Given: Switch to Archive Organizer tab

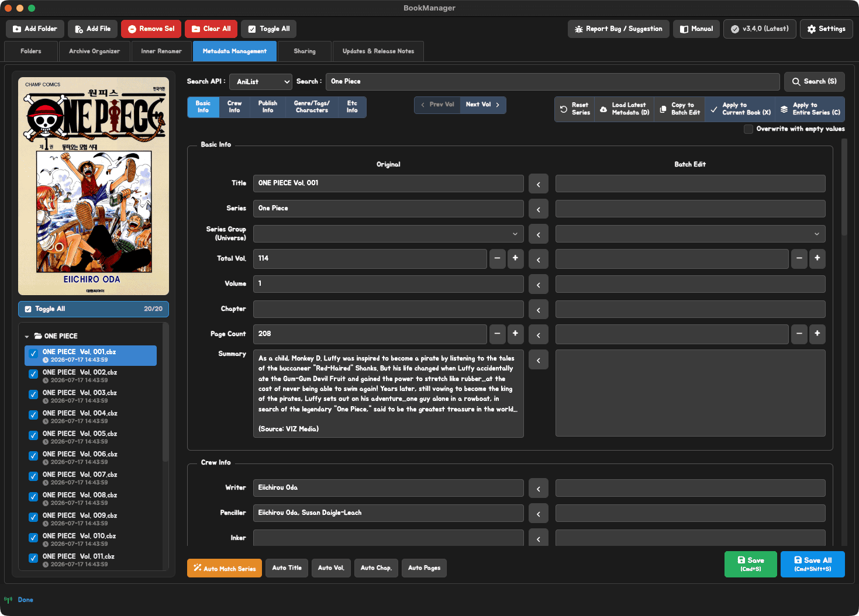Looking at the screenshot, I should point(95,51).
